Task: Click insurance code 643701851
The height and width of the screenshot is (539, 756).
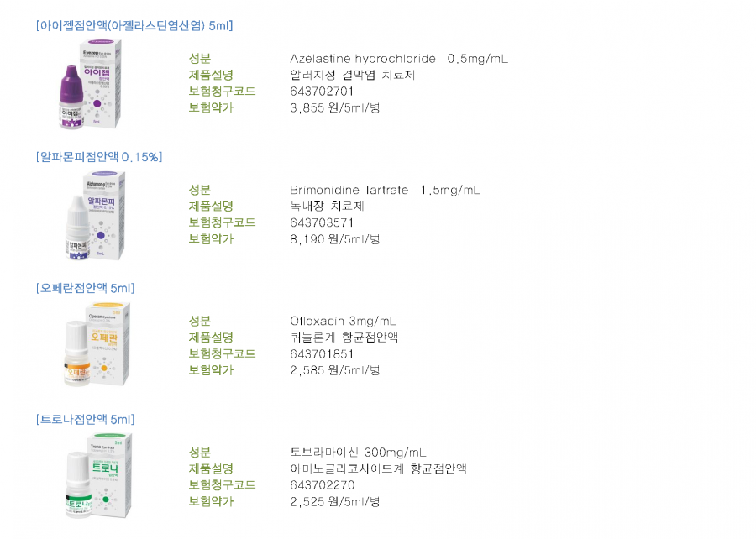Action: click(x=322, y=354)
